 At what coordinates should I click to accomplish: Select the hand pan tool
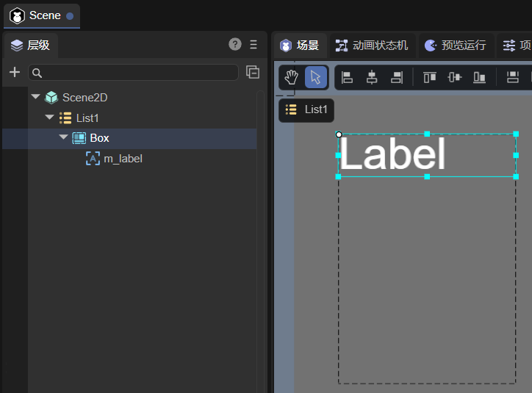[x=292, y=77]
